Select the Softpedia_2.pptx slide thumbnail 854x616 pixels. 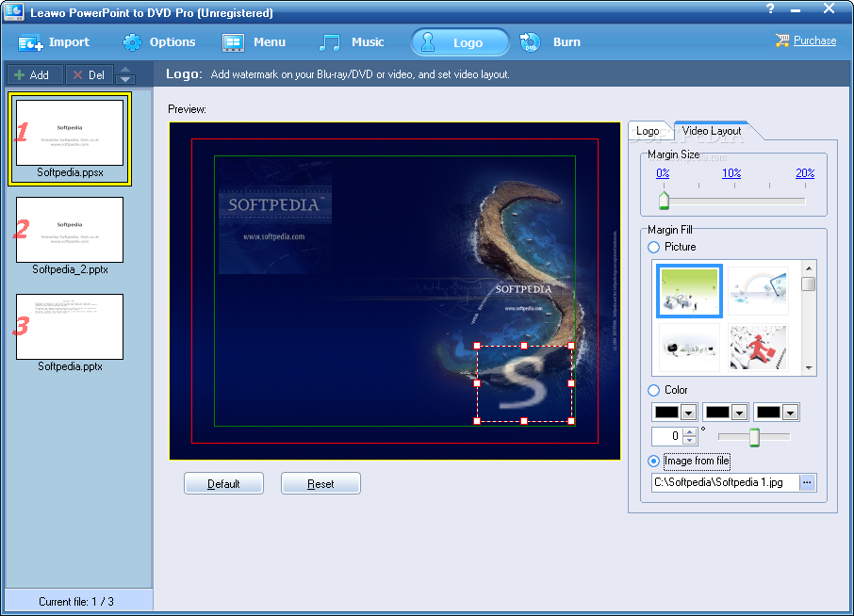tap(70, 230)
